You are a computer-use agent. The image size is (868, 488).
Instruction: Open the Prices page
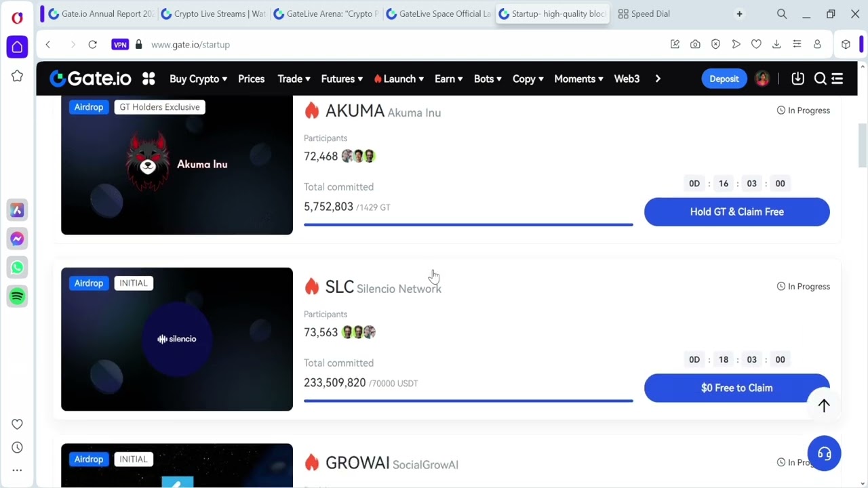coord(251,79)
